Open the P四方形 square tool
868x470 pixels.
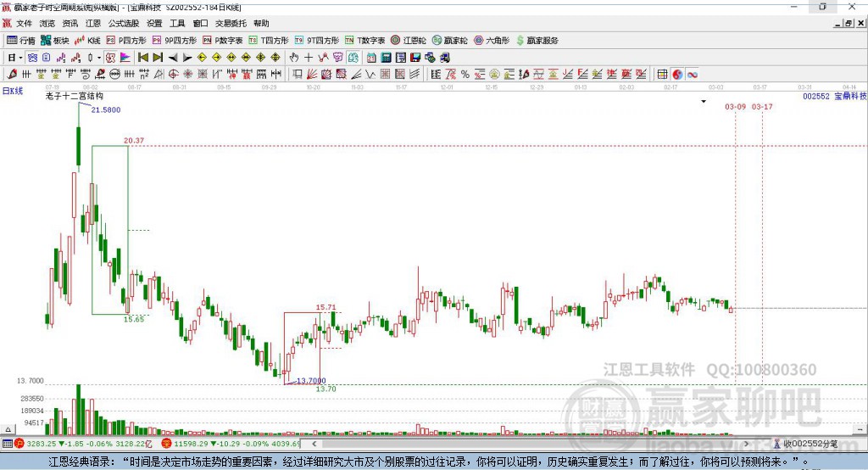[127, 41]
